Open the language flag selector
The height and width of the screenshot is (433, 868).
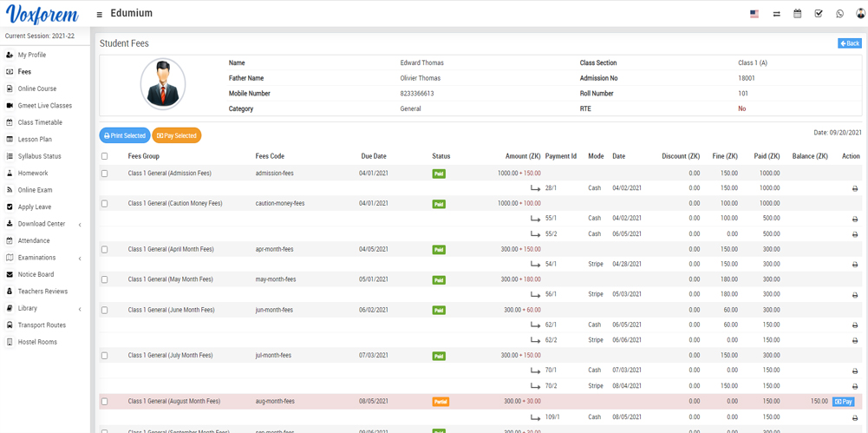754,14
